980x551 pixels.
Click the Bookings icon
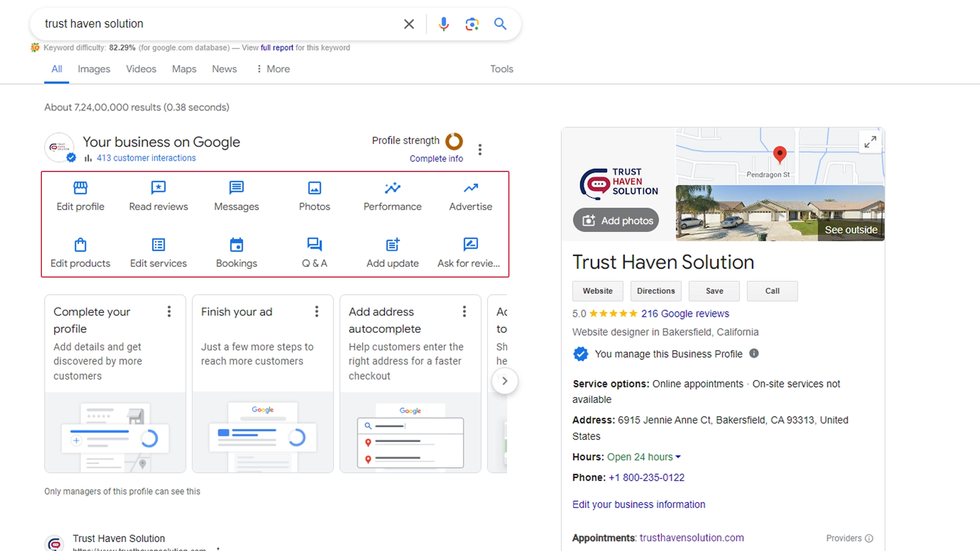pos(236,244)
